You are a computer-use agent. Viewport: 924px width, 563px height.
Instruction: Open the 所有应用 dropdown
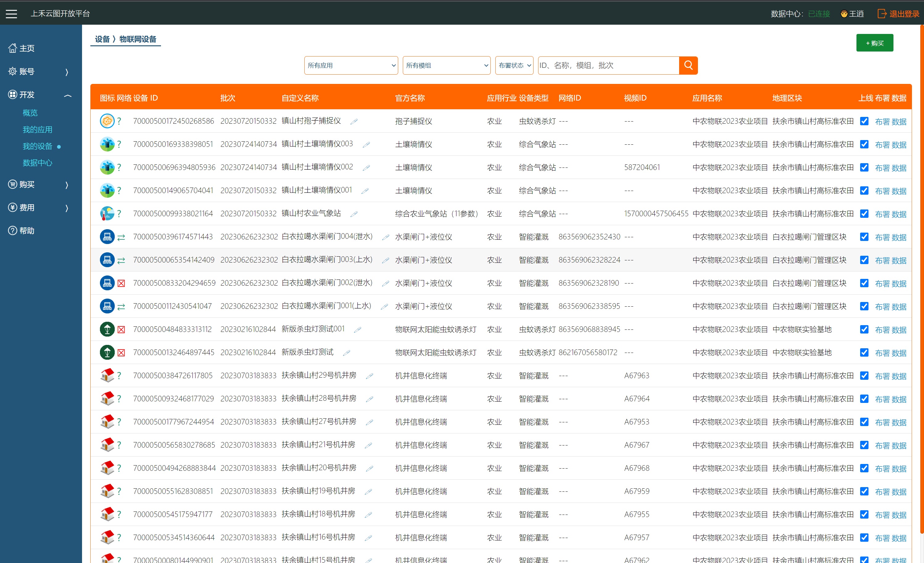pyautogui.click(x=351, y=65)
